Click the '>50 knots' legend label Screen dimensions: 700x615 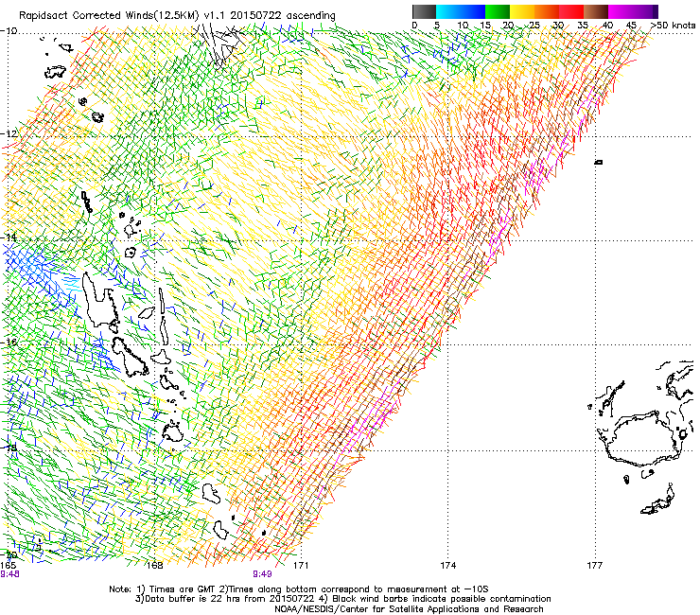673,25
